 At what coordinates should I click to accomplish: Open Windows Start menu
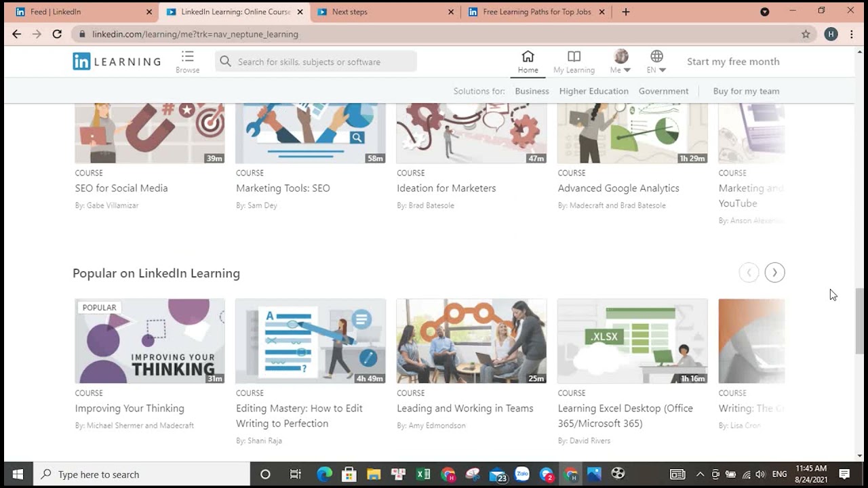(18, 474)
